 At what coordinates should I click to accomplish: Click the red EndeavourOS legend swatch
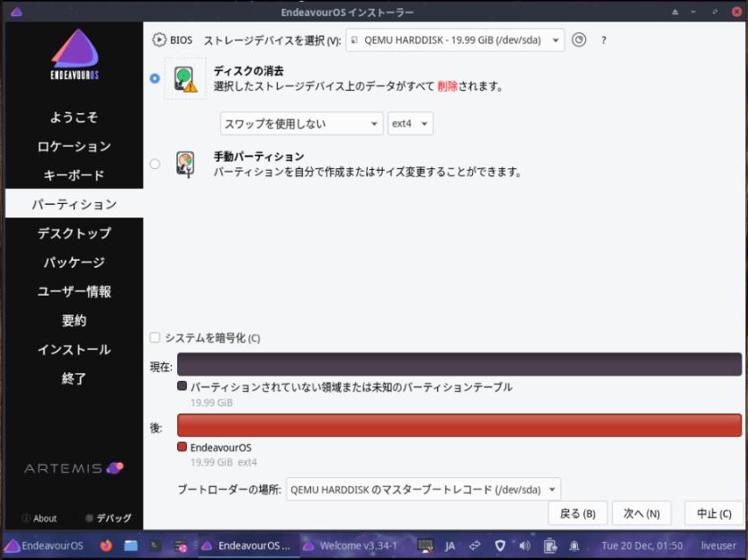click(x=182, y=447)
